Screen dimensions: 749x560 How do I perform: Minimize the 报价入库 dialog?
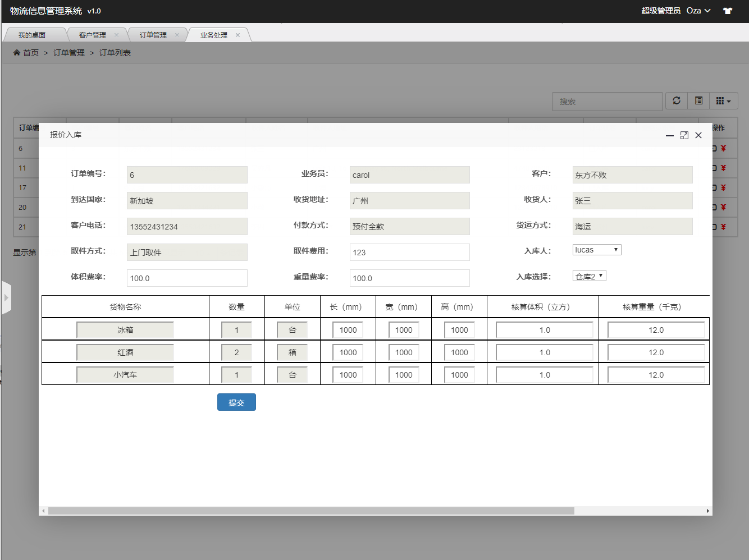point(669,135)
